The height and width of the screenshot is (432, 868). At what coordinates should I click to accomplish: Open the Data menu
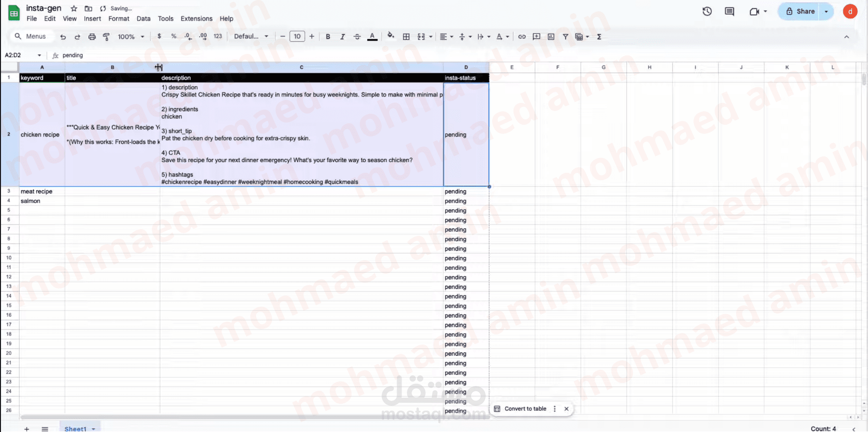[x=144, y=18]
